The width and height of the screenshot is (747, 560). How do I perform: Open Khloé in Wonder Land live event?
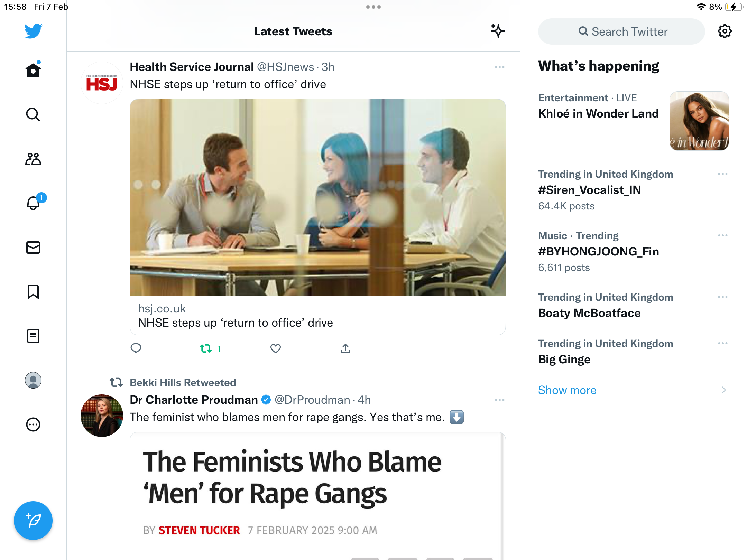click(598, 113)
